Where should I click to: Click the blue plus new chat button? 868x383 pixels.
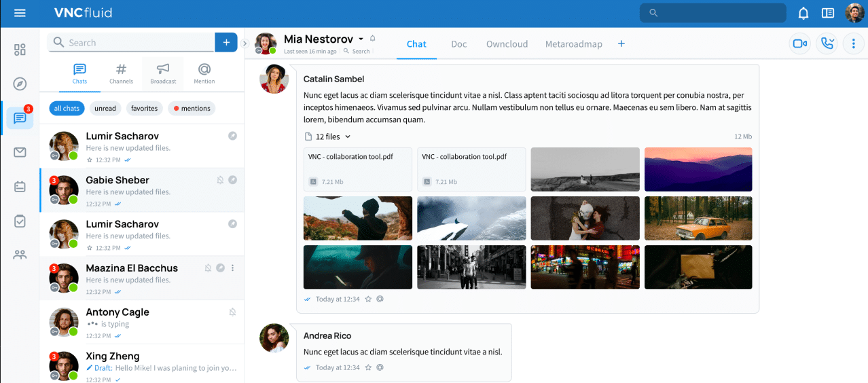click(226, 42)
